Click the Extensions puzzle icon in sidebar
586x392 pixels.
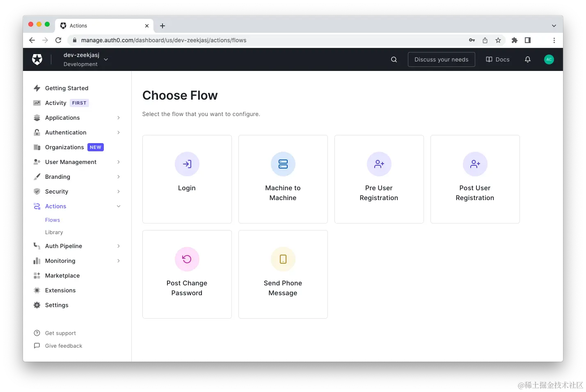(37, 290)
